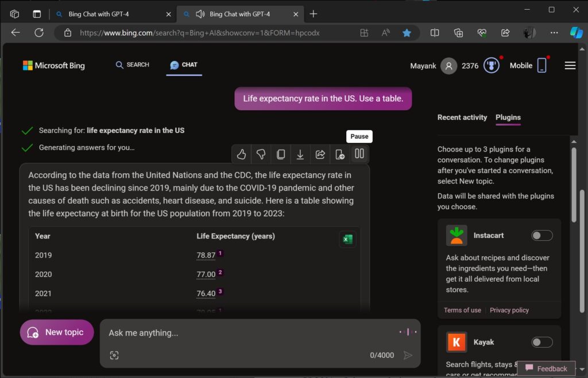Give a thumbs up to Bing's response
This screenshot has height=378, width=588.
(241, 154)
